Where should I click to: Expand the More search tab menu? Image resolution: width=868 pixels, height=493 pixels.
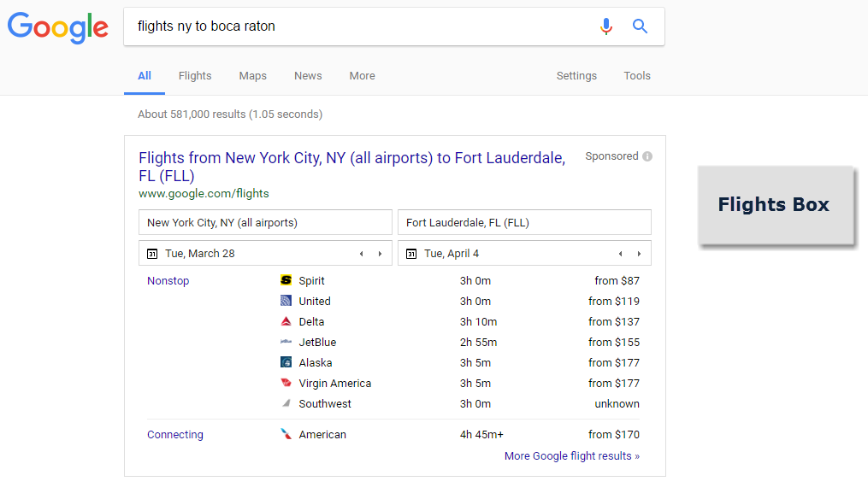[362, 76]
